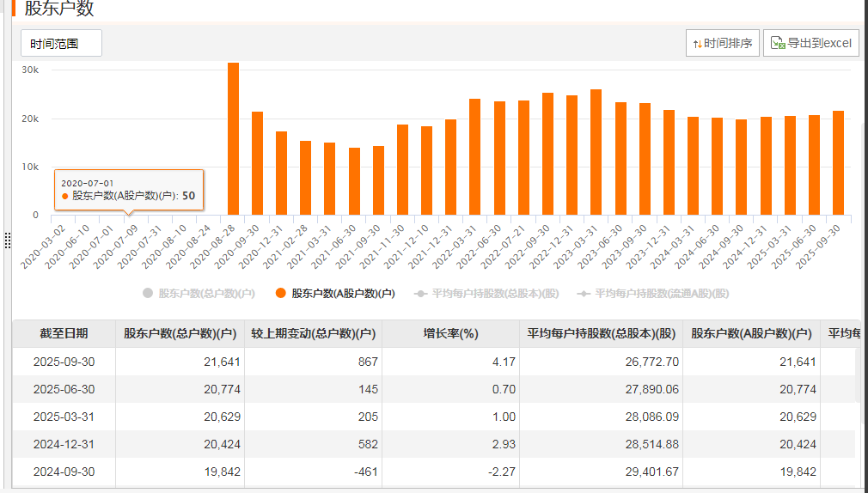Toggle 股东户数(A股户数)(户) legend series
The image size is (868, 493).
click(335, 293)
